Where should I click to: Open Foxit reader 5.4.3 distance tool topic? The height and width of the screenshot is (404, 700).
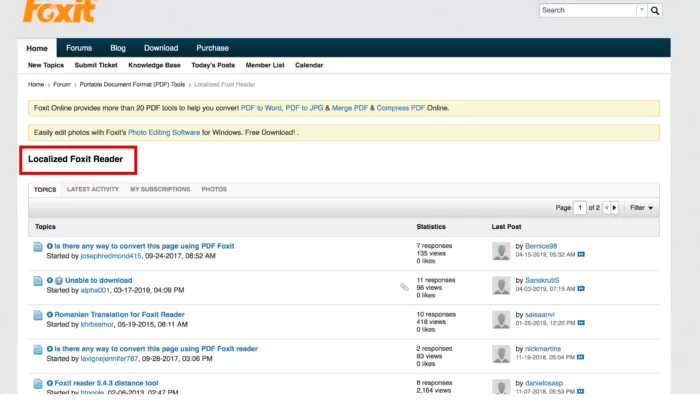[106, 383]
